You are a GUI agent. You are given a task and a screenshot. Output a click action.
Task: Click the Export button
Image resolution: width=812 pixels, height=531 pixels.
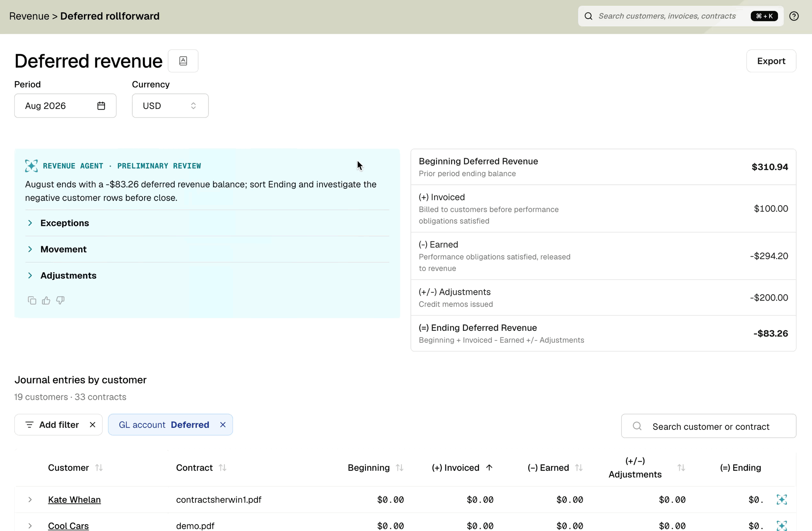click(x=771, y=61)
